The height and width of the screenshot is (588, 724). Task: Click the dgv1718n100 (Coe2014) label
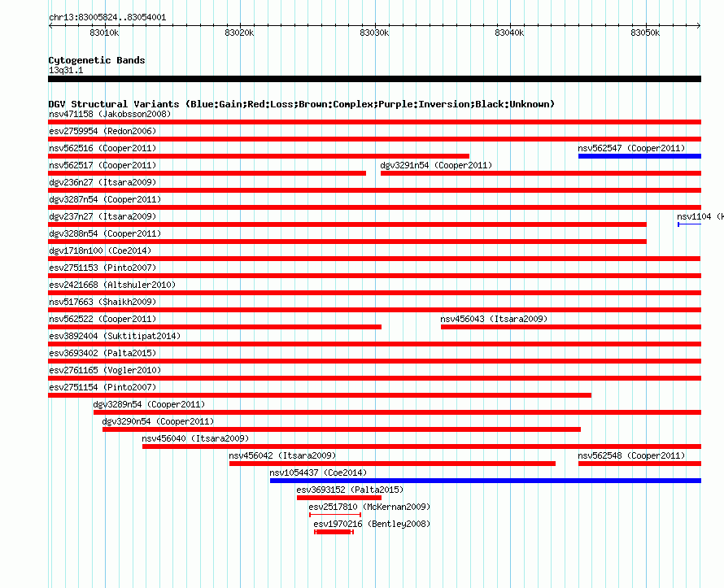(x=100, y=250)
